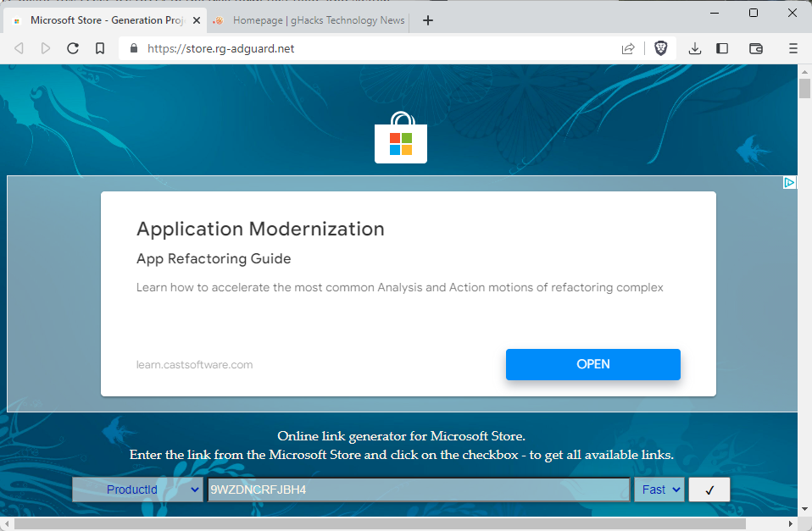Bookmark this page
Viewport: 812px width, 531px height.
tap(100, 48)
